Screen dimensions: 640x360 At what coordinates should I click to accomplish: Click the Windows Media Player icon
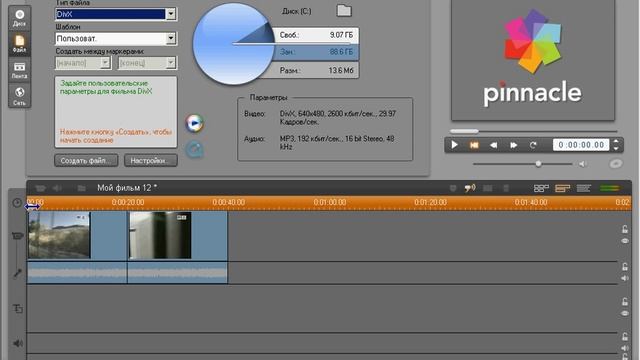coord(195,123)
